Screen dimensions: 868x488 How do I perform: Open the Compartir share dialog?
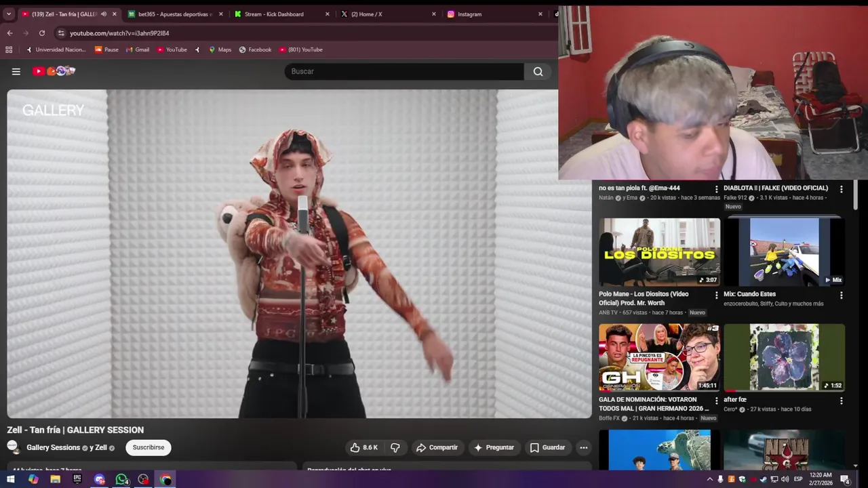437,447
